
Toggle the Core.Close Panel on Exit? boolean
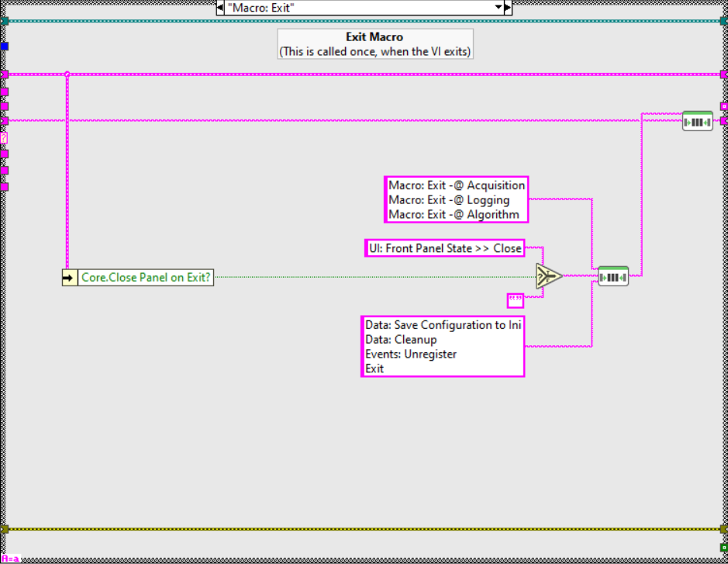[146, 276]
